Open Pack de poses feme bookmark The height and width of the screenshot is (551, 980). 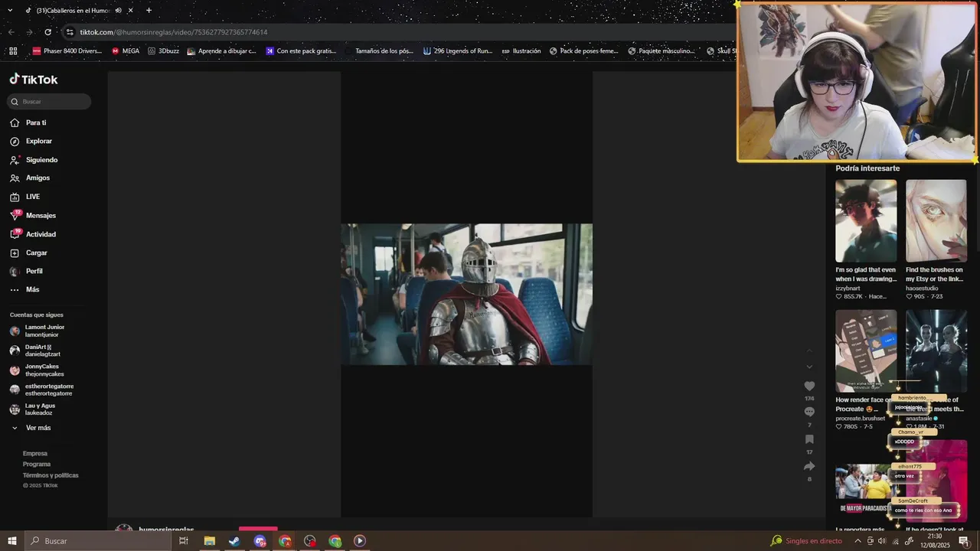[583, 51]
